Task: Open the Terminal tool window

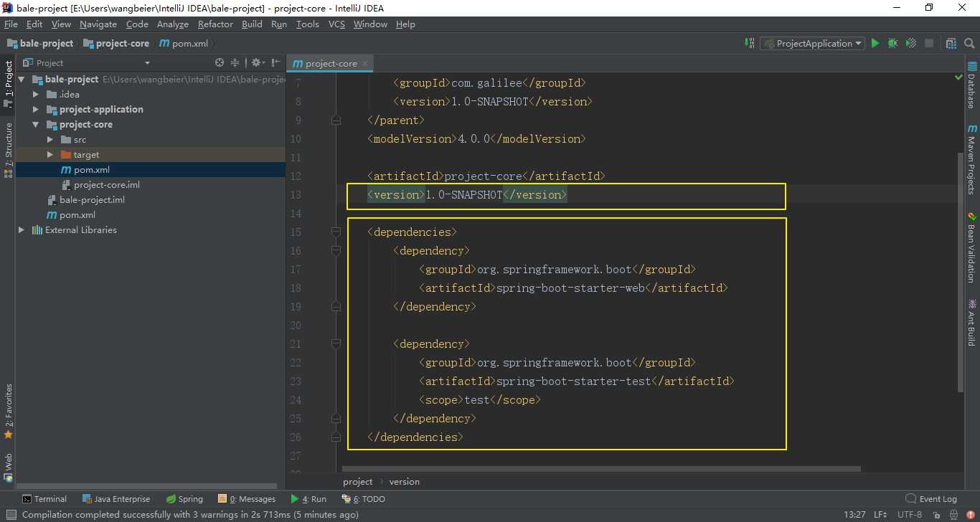Action: tap(44, 499)
